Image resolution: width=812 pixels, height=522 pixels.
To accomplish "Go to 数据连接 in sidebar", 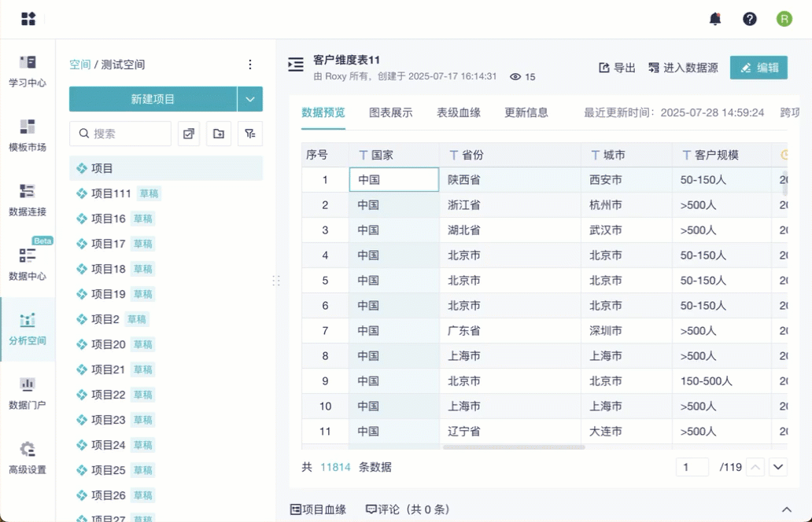I will click(28, 200).
